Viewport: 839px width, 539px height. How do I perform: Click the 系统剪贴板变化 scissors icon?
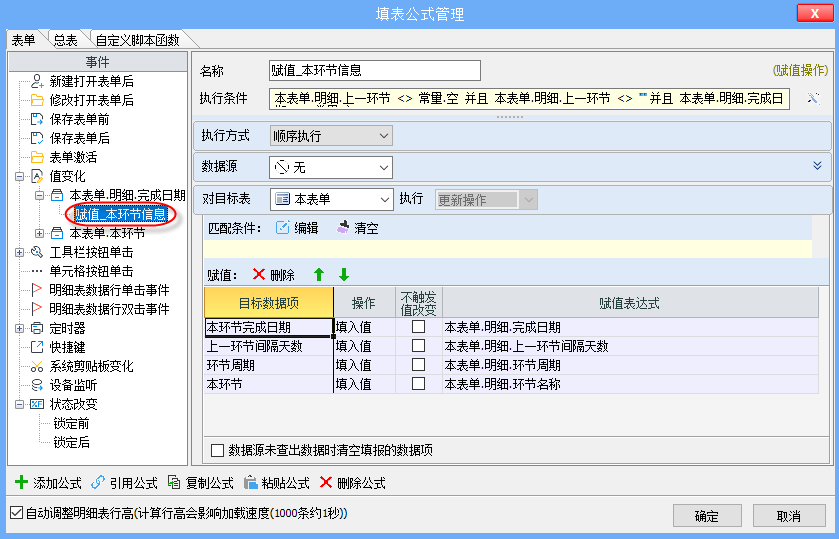[x=37, y=366]
